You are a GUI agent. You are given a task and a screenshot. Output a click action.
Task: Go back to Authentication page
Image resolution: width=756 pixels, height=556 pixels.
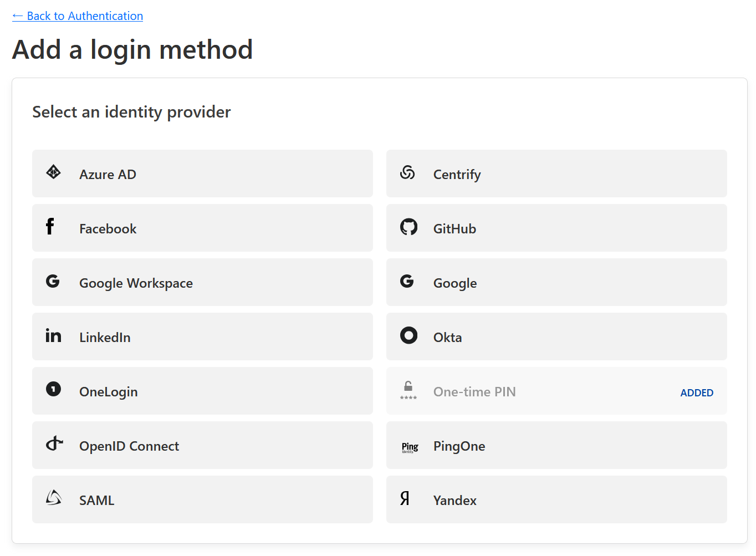click(x=78, y=16)
